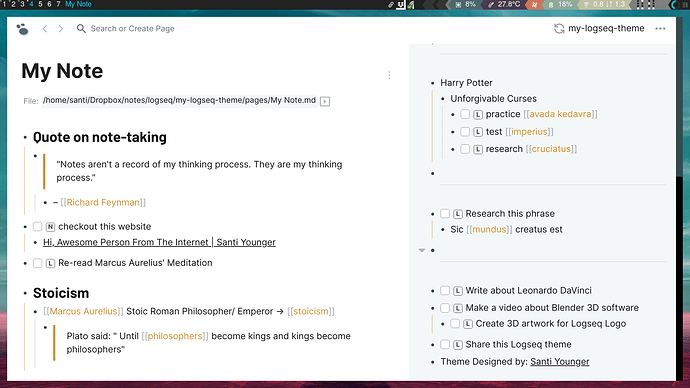The width and height of the screenshot is (690, 388).
Task: Switch to workspace 5 in top bar
Action: point(40,4)
